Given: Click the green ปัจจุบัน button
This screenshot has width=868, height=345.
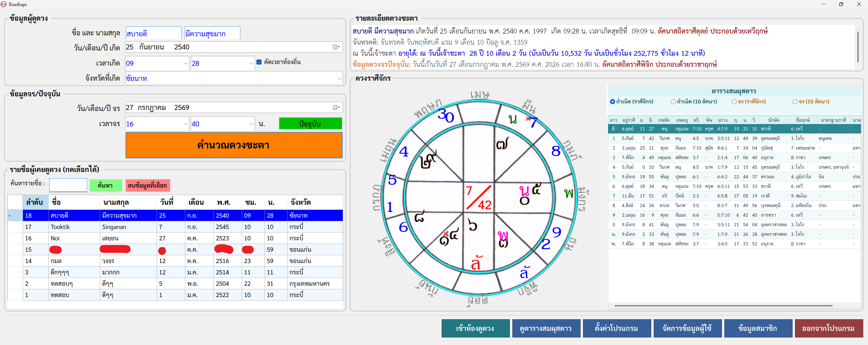Looking at the screenshot, I should (x=310, y=124).
